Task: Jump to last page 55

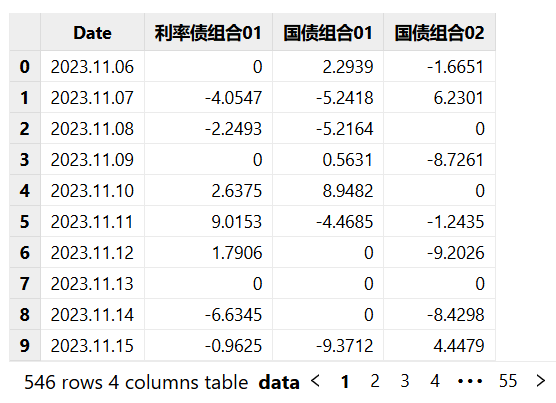Action: [x=508, y=381]
